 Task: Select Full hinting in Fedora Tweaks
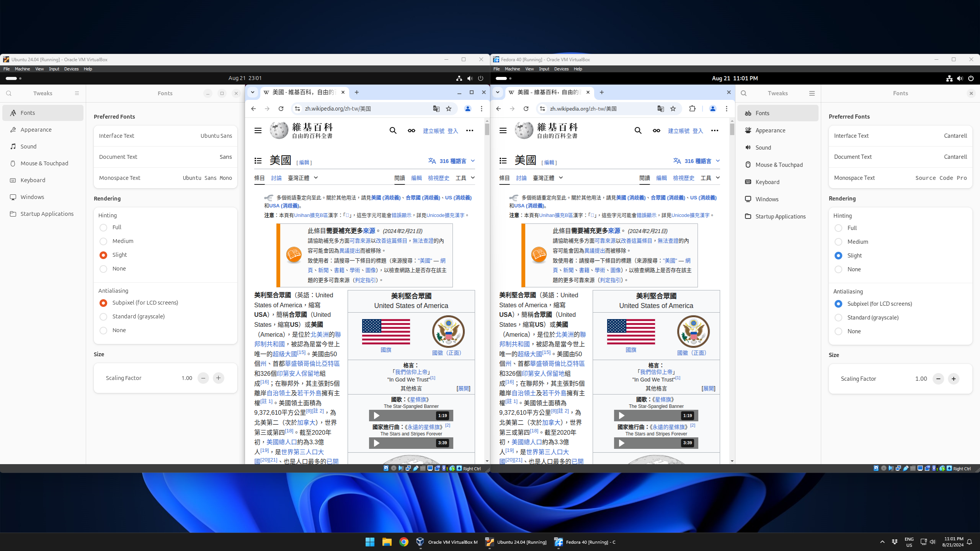(x=838, y=228)
